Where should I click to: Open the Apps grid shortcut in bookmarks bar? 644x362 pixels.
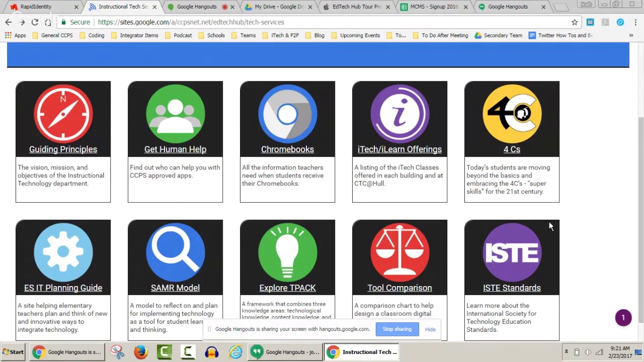16,35
